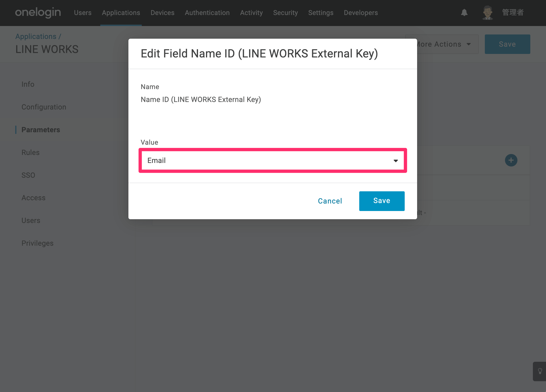Click the notification bell icon
The width and height of the screenshot is (546, 392).
[x=464, y=12]
